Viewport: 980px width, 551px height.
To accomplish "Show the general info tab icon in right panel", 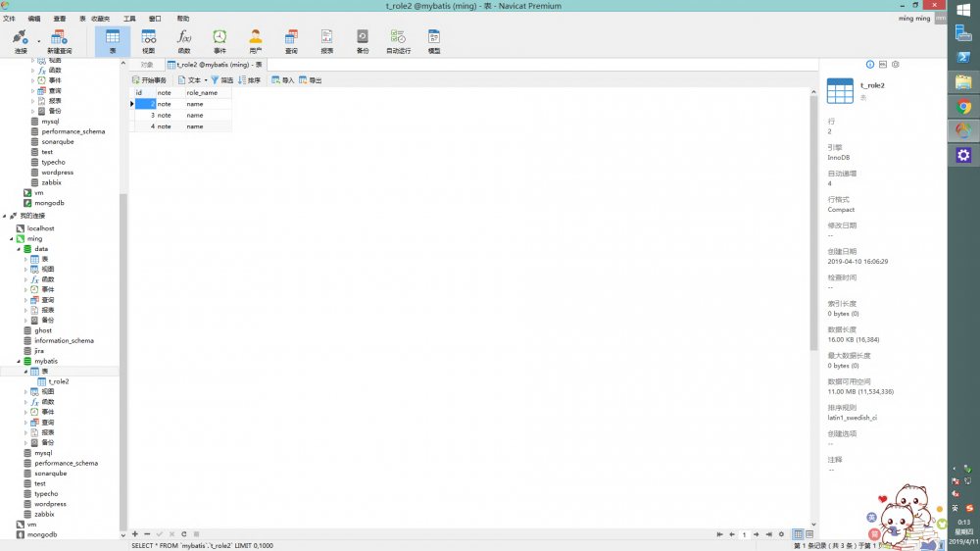I will coord(870,65).
